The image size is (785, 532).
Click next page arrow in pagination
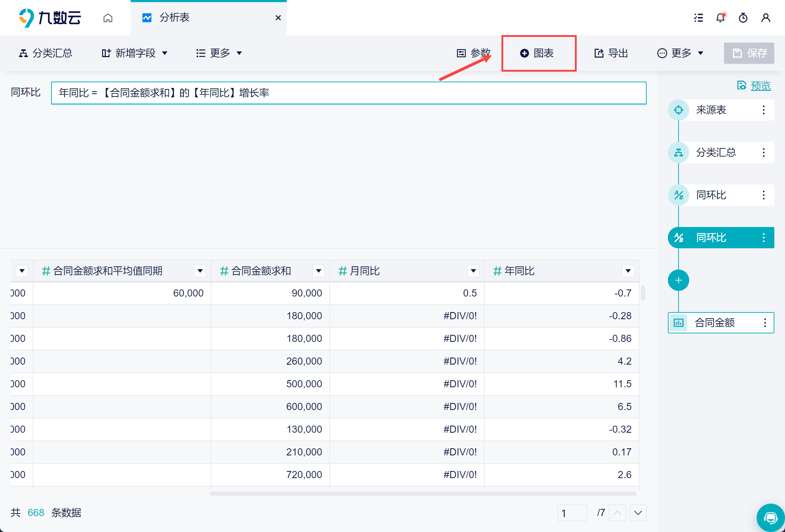click(638, 513)
